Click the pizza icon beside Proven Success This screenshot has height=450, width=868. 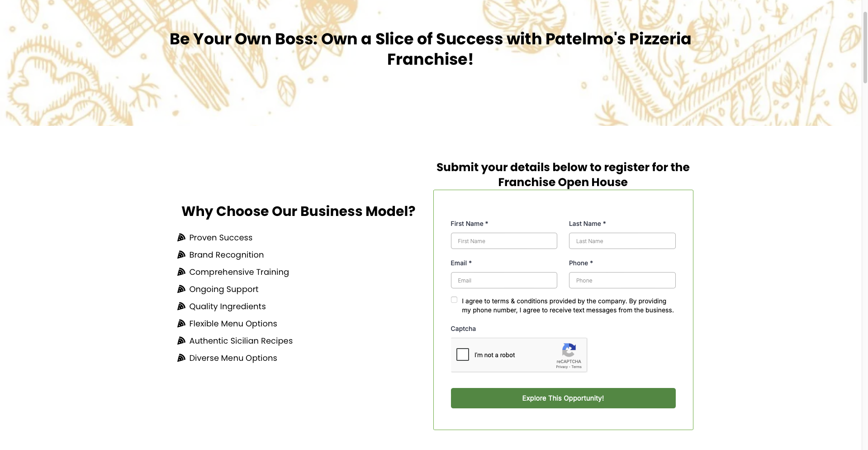(x=181, y=238)
